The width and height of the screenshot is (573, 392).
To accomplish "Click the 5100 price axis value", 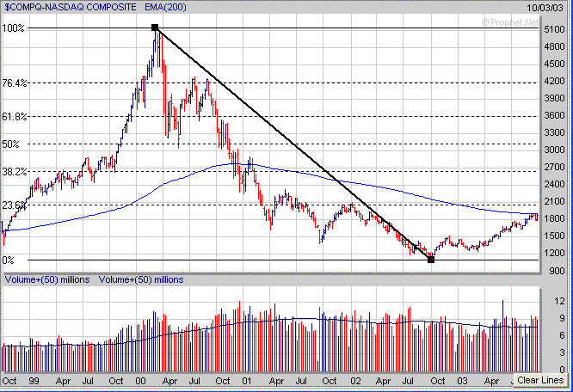I will click(x=554, y=29).
